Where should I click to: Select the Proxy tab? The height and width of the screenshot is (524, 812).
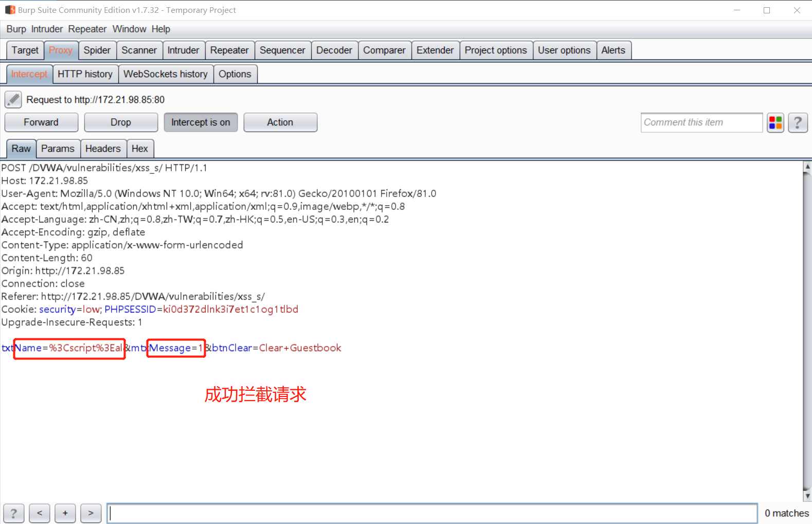[61, 50]
